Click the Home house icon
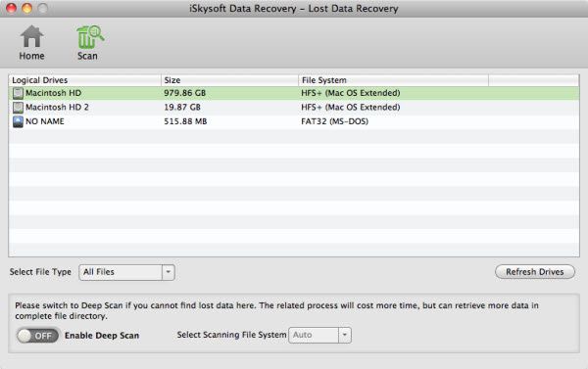 pos(32,36)
